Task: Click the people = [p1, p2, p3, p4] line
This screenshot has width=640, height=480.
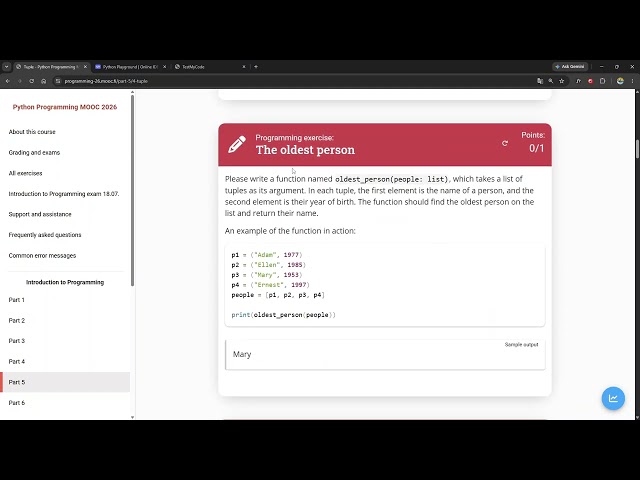Action: 278,295
